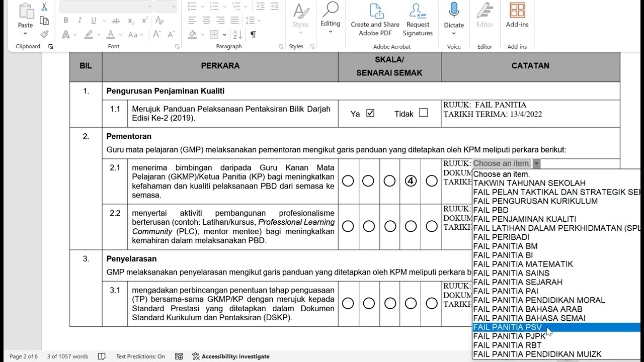The image size is (644, 362).
Task: Click the Grow Font icon
Action: pos(157,35)
